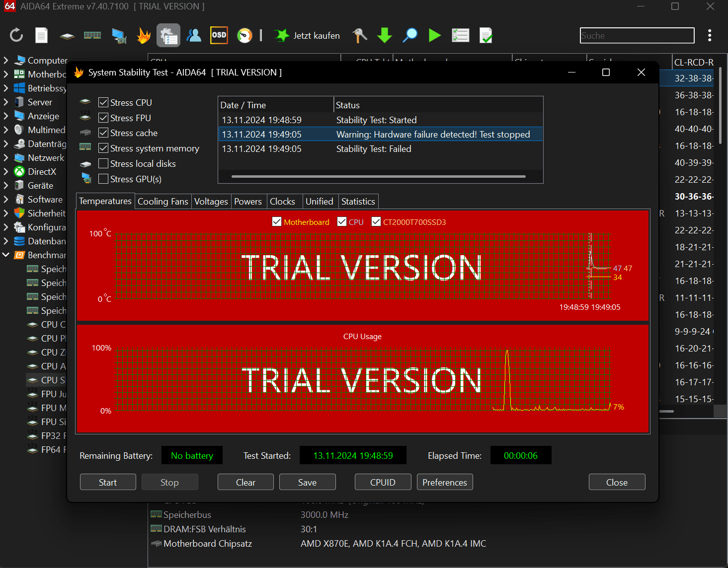This screenshot has height=568, width=728.
Task: Click the green play arrow icon
Action: [435, 35]
